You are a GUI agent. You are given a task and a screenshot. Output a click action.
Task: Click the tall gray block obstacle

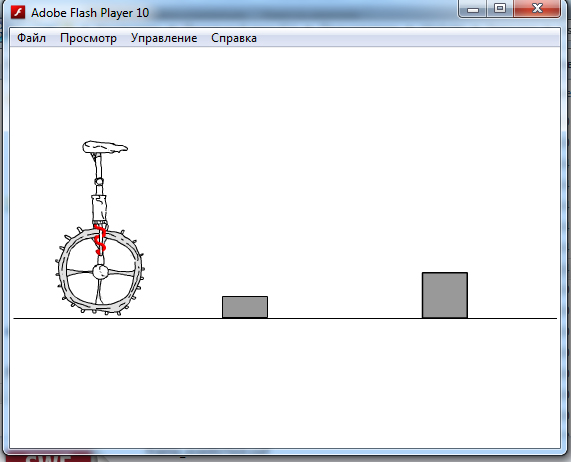[445, 295]
